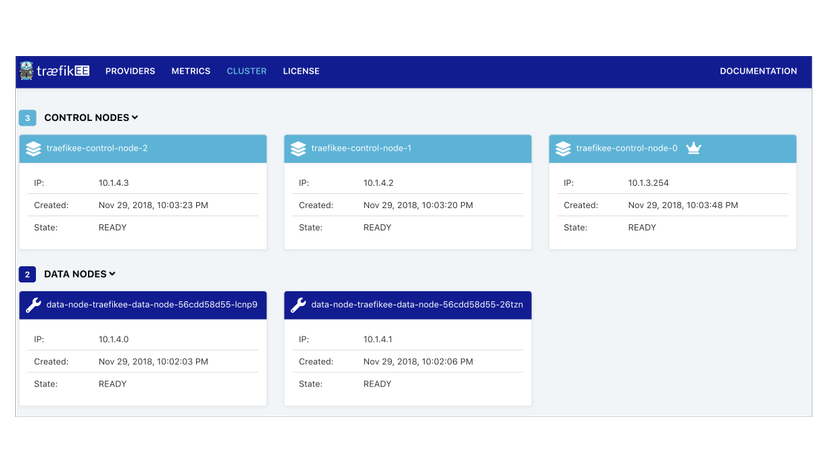Click the CONTROL NODES heading text
The width and height of the screenshot is (828, 473).
[x=87, y=118]
